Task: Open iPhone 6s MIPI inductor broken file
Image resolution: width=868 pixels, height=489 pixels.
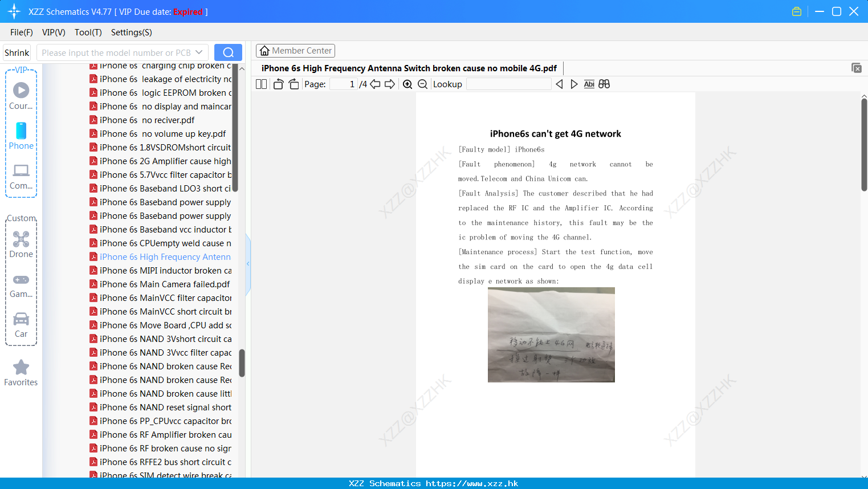Action: tap(160, 271)
